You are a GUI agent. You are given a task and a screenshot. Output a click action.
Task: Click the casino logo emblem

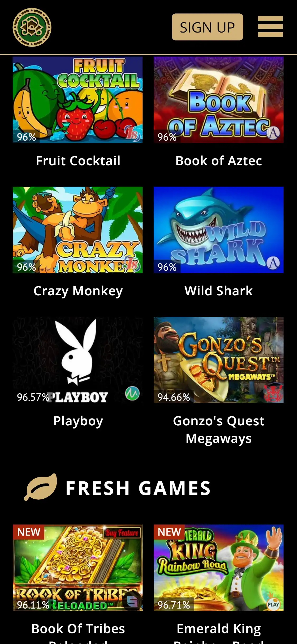[x=32, y=27]
